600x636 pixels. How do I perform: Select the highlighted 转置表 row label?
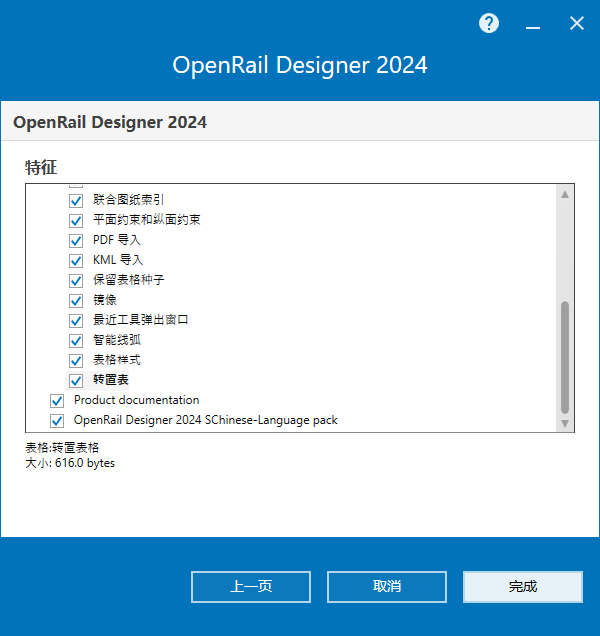[111, 380]
